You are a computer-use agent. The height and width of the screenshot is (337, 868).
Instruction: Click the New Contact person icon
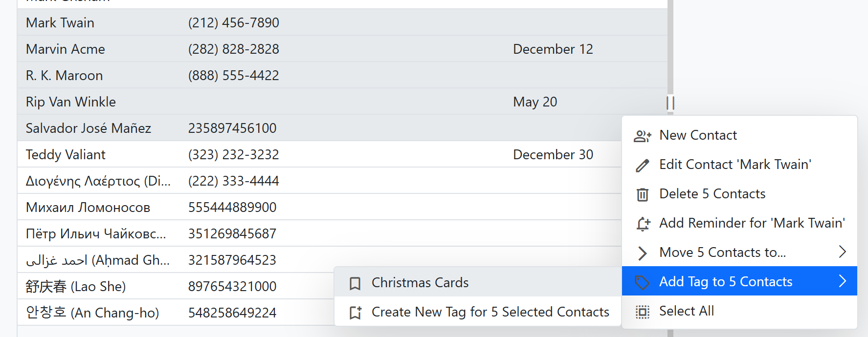click(642, 135)
